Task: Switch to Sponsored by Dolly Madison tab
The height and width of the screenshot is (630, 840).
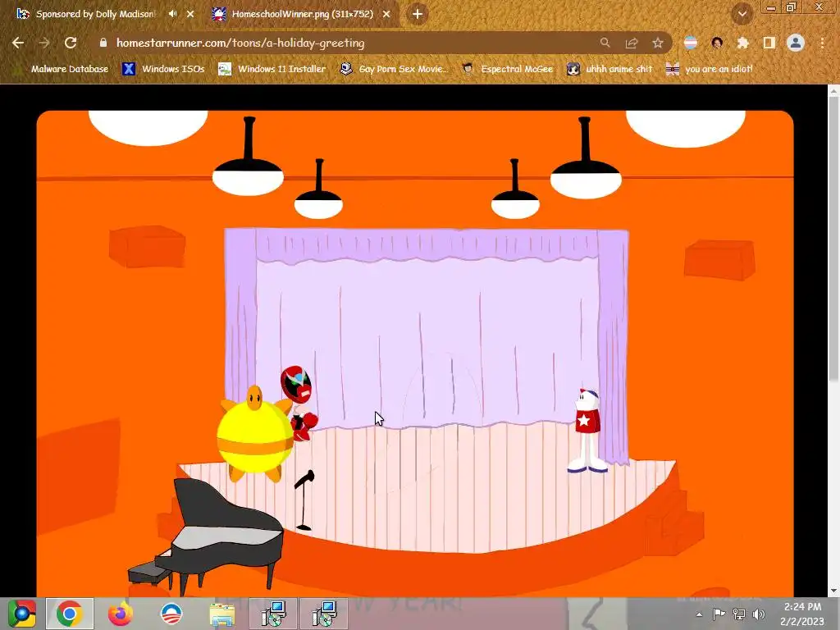Action: click(95, 14)
